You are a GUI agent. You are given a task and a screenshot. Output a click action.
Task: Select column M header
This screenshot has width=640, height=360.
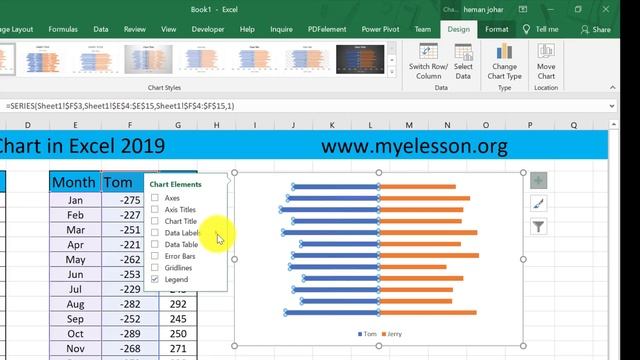pos(409,125)
